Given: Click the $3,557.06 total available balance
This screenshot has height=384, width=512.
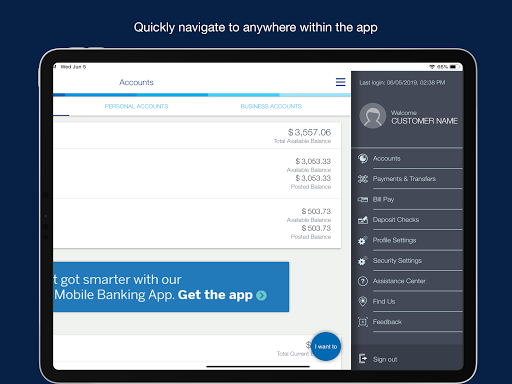Looking at the screenshot, I should (310, 132).
